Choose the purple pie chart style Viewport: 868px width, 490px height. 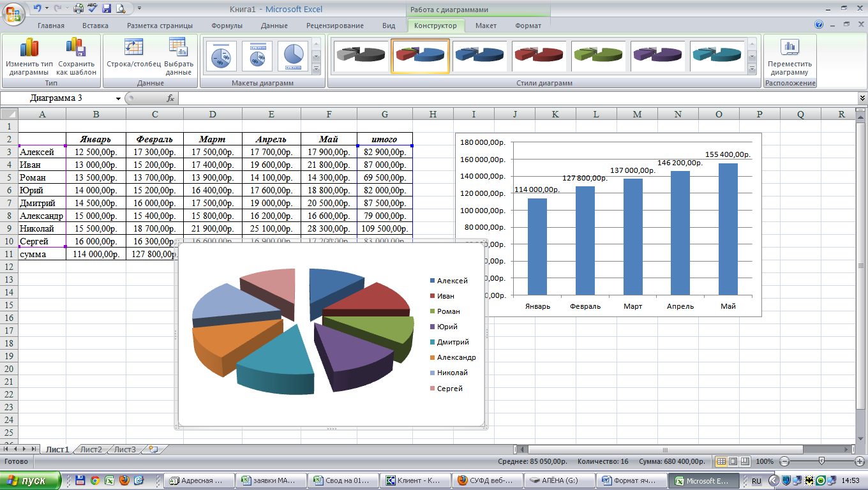(657, 56)
